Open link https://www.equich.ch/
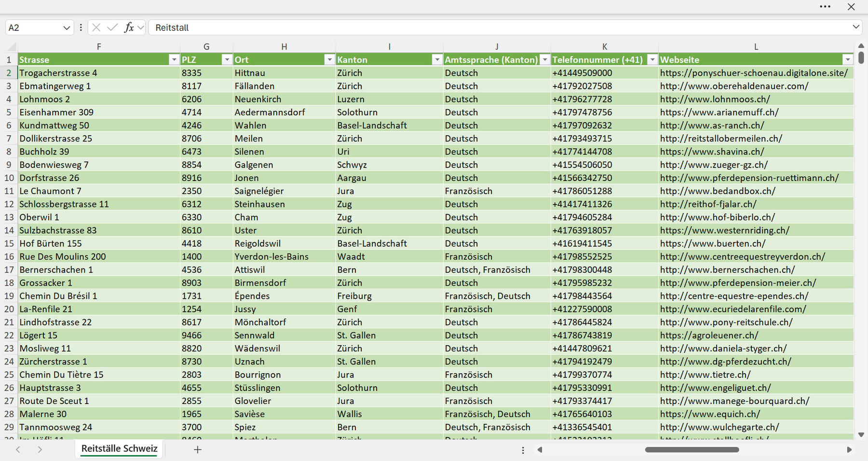 (x=710, y=414)
